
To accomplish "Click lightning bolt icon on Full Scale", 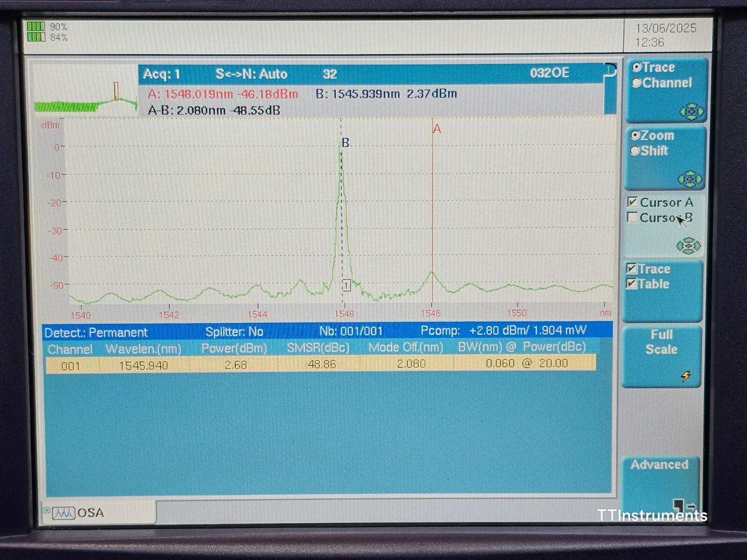I will tap(685, 376).
